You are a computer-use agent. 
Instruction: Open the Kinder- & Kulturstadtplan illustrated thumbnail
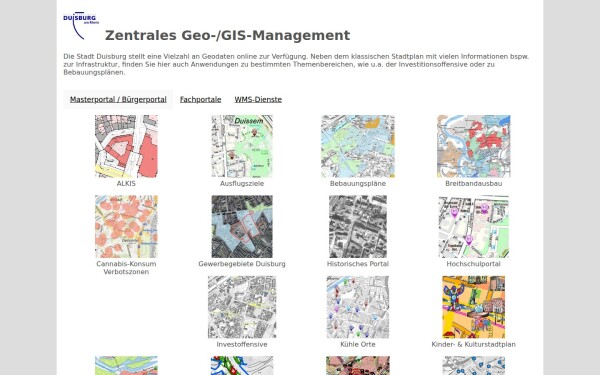pyautogui.click(x=474, y=307)
